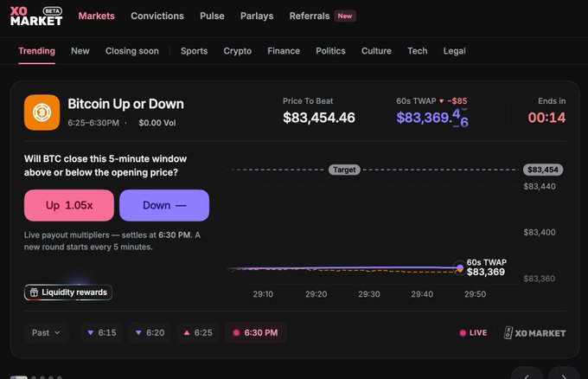This screenshot has width=588, height=379.
Task: Click the 29:30 time axis label
Action: tap(369, 294)
